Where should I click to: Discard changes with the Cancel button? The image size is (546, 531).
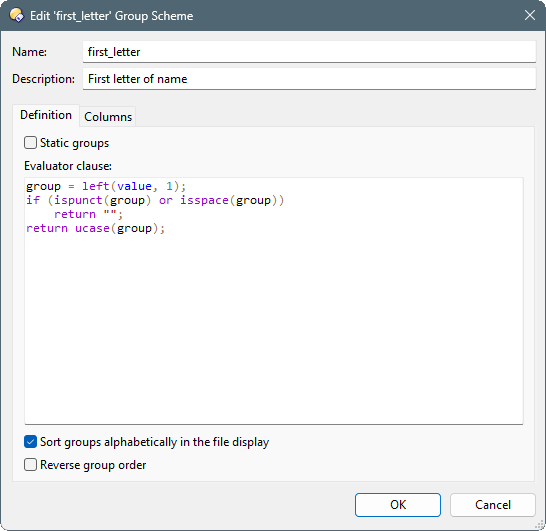click(x=492, y=505)
